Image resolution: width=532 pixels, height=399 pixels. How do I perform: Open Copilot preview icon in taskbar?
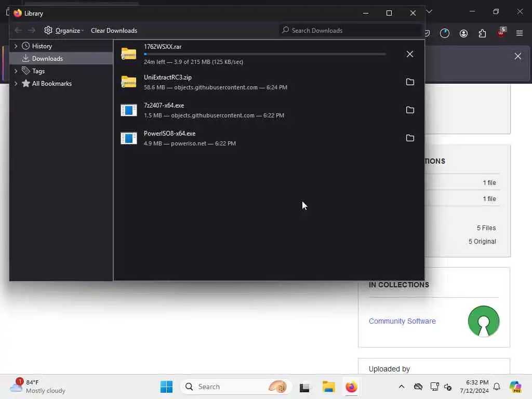515,387
